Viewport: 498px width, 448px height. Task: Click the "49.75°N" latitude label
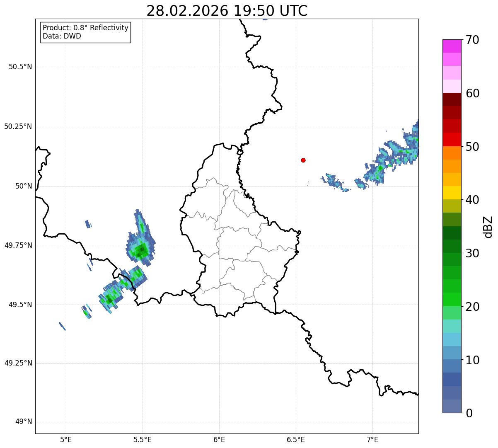pos(18,245)
